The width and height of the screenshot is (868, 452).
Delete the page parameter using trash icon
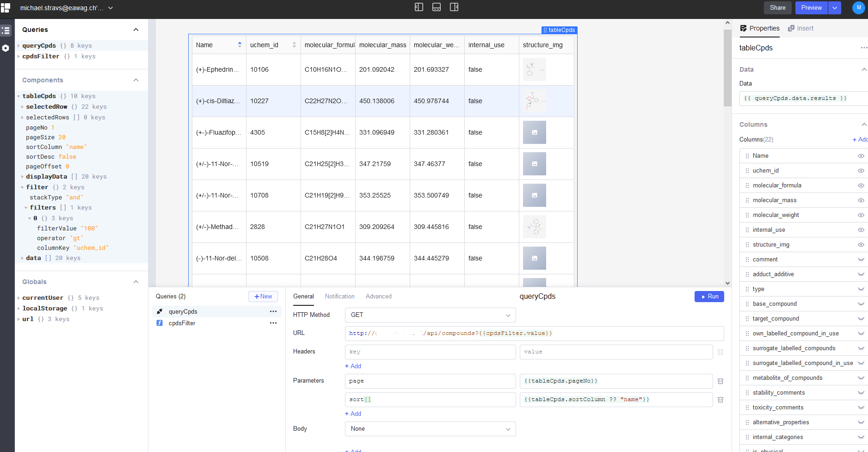coord(720,381)
